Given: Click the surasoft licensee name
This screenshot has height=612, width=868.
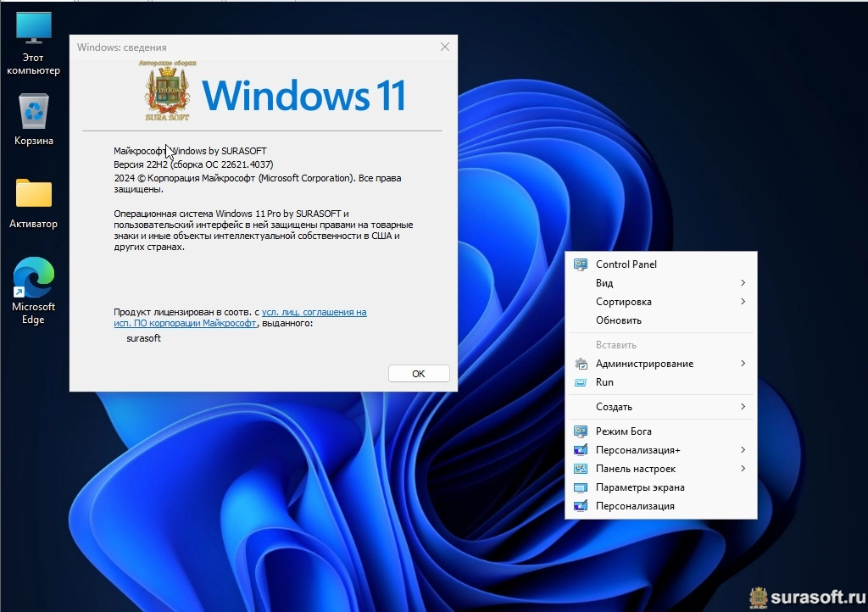Looking at the screenshot, I should pyautogui.click(x=143, y=338).
